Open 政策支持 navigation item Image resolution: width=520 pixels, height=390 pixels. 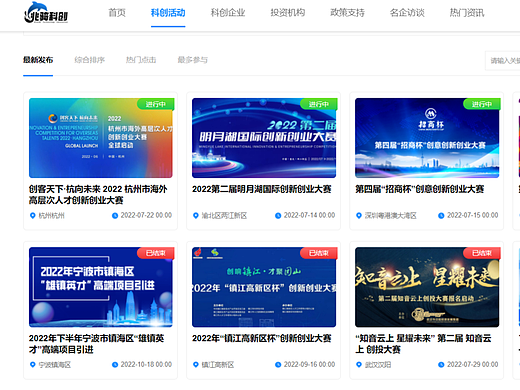point(347,13)
